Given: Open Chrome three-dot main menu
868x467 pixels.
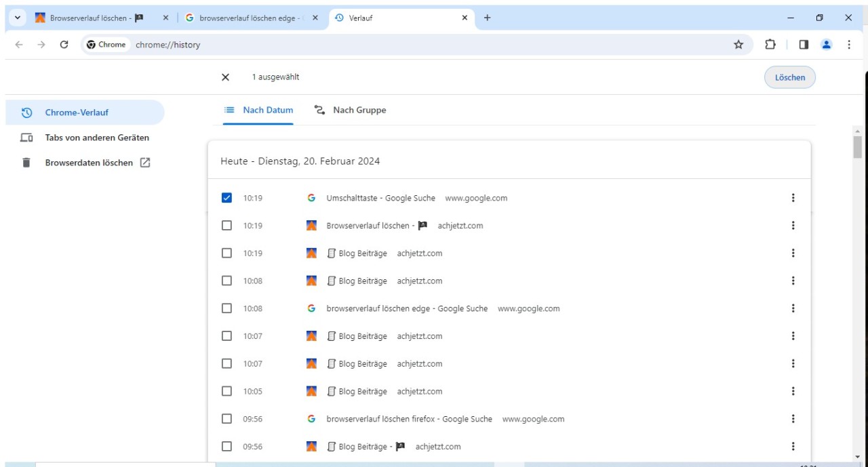Looking at the screenshot, I should [x=849, y=45].
